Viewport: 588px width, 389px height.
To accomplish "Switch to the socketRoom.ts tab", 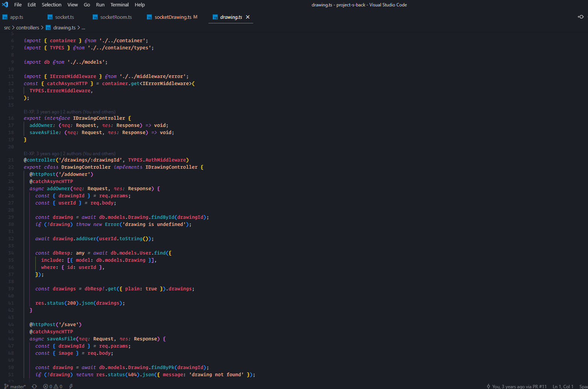I will pos(116,17).
